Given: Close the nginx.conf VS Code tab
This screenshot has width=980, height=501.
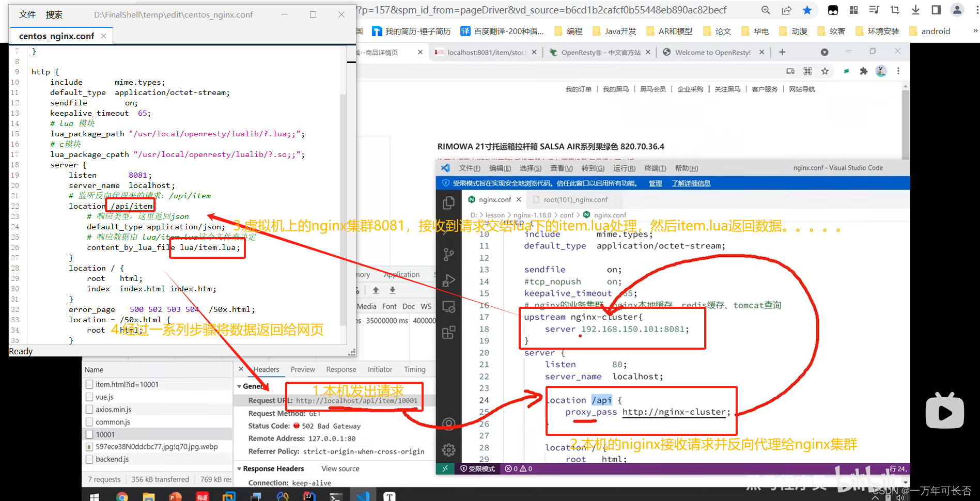Looking at the screenshot, I should tap(519, 199).
